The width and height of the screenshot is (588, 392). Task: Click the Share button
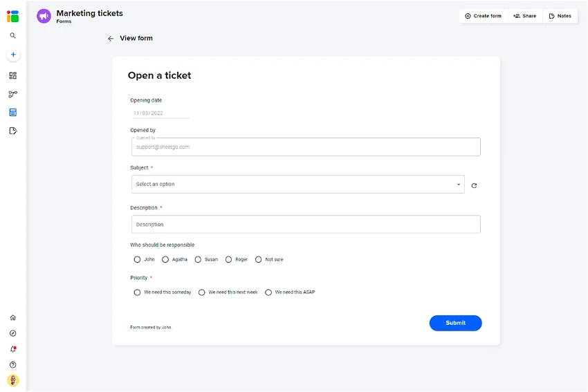click(525, 16)
